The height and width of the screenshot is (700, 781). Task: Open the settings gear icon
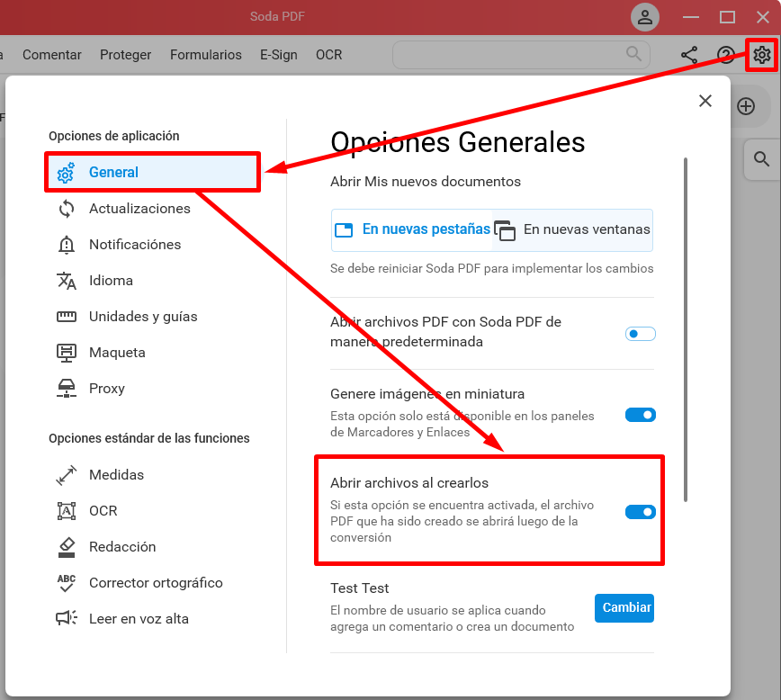(761, 55)
